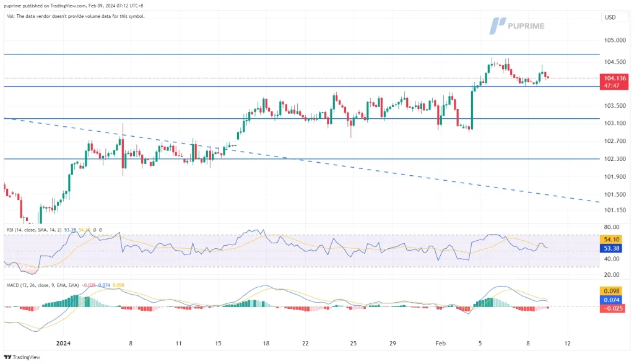Open the USD currency selector
This screenshot has height=364, width=634.
tap(609, 17)
